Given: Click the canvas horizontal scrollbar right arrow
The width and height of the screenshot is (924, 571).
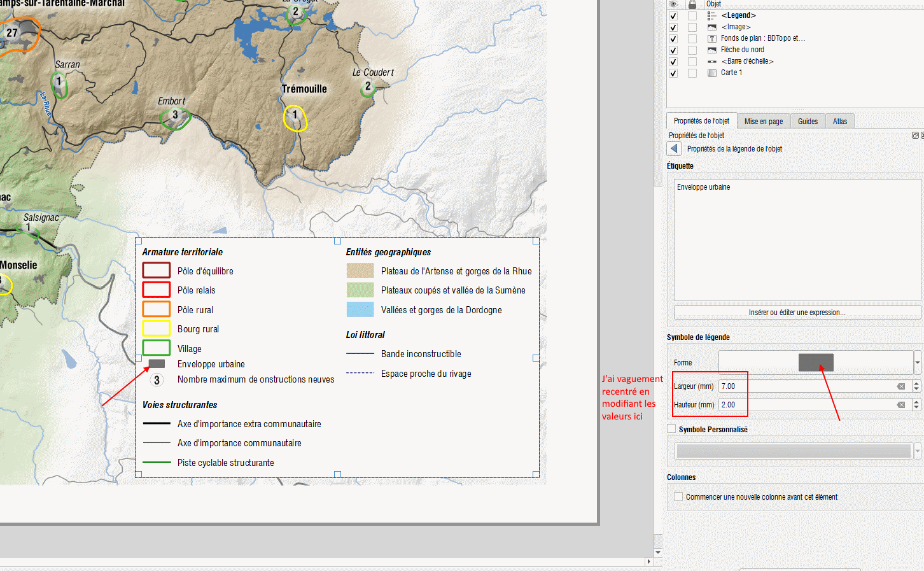Looking at the screenshot, I should tap(648, 561).
